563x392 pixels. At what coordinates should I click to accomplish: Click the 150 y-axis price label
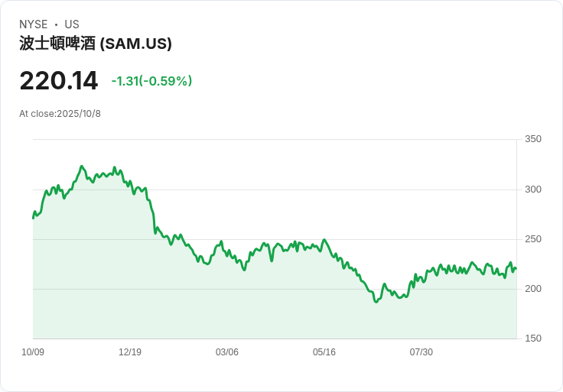pos(533,339)
